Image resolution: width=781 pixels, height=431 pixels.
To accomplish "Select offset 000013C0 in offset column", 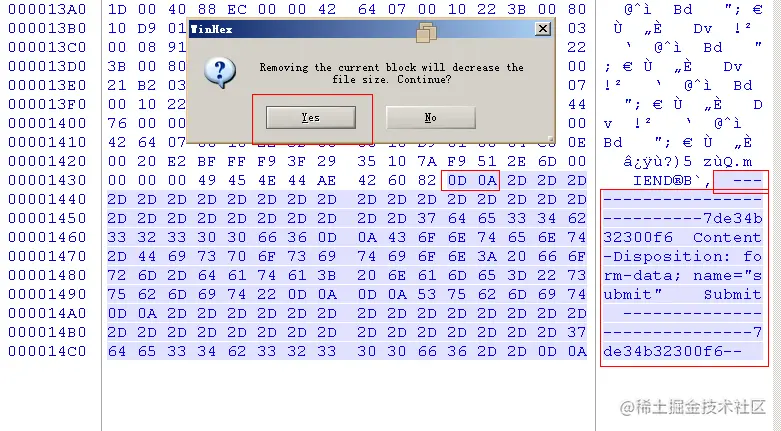I will click(47, 47).
